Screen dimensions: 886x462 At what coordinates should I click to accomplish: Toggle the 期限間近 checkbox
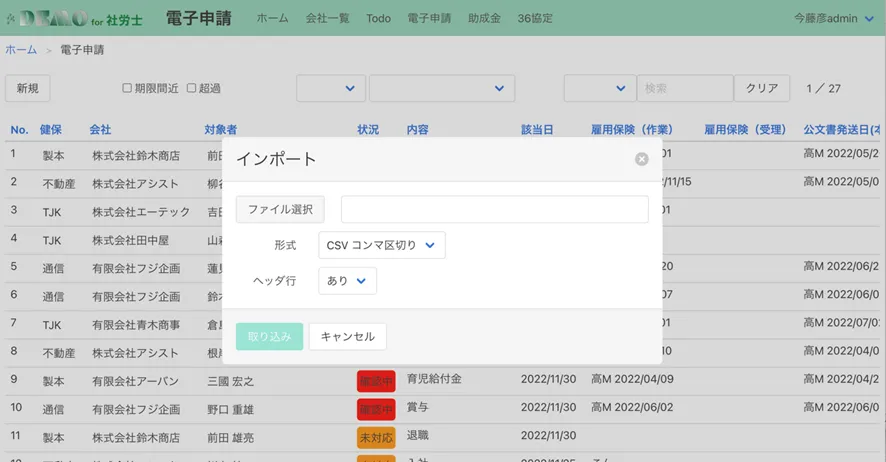127,88
